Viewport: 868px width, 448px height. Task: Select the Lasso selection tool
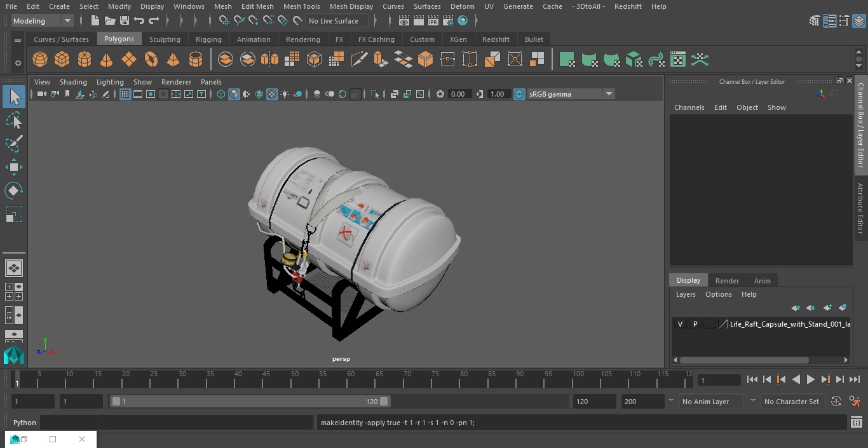(x=14, y=121)
